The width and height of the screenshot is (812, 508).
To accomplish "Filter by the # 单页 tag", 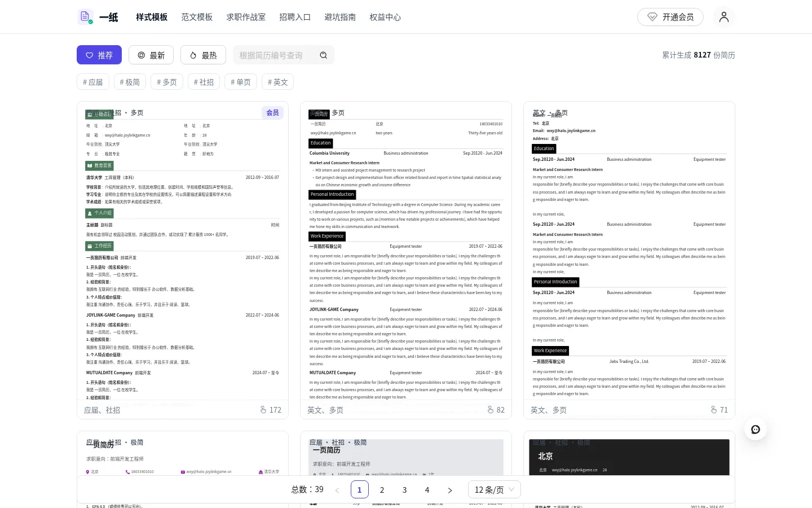I will (241, 82).
